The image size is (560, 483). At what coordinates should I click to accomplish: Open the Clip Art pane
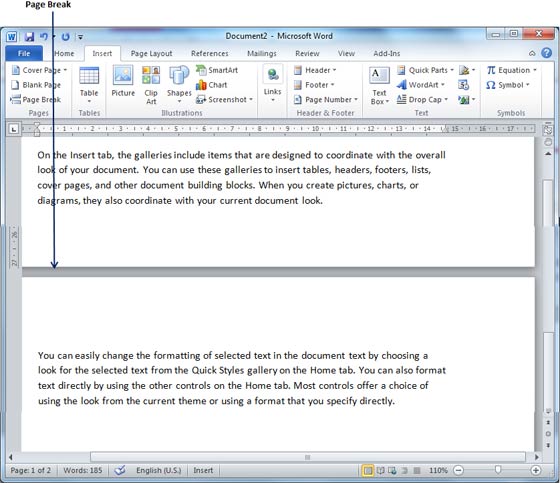pos(151,85)
